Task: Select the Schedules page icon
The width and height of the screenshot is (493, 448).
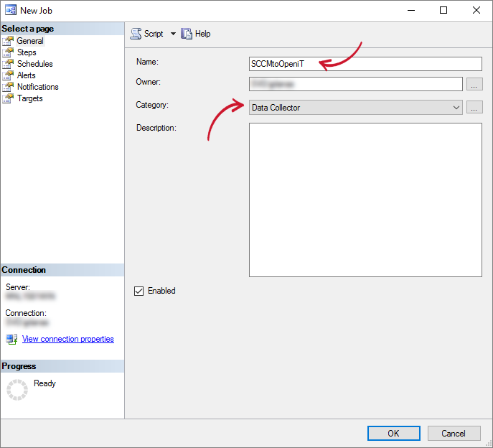Action: click(x=9, y=64)
